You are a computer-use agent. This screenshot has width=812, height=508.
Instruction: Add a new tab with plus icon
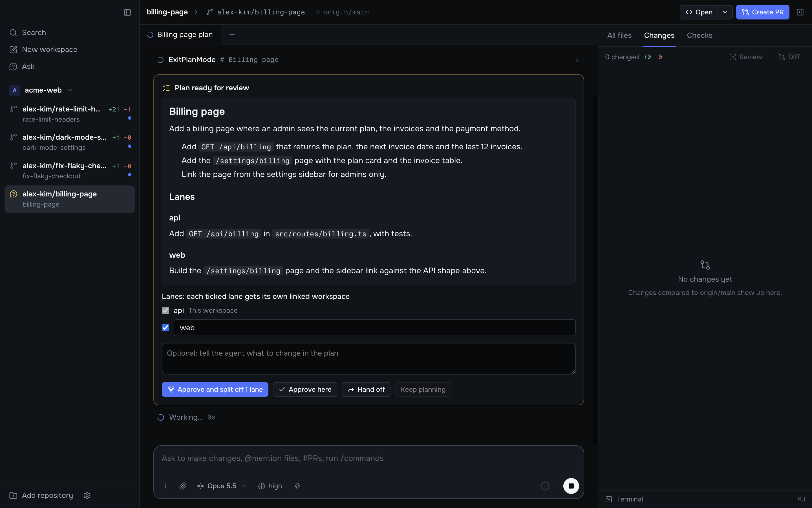click(232, 35)
